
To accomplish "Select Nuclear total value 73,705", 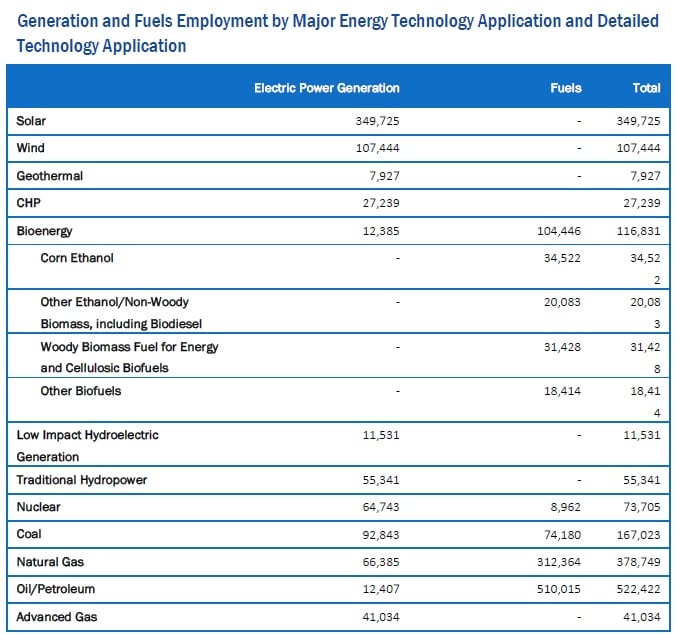I will point(642,507).
